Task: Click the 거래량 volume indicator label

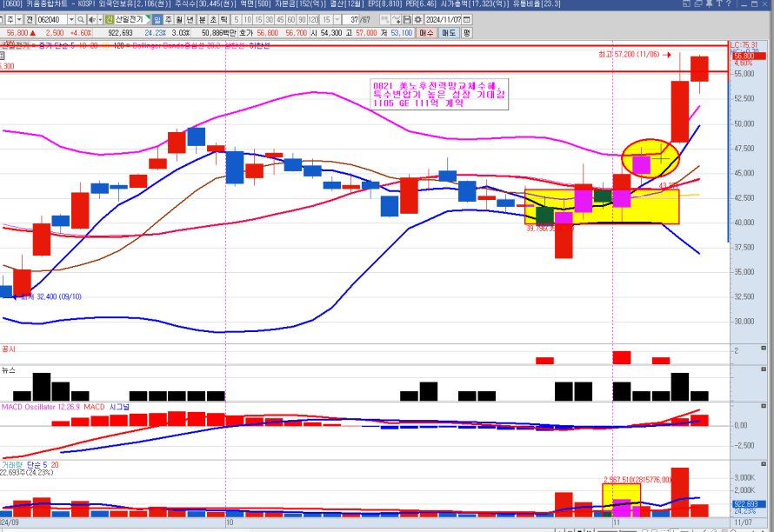Action: click(12, 465)
